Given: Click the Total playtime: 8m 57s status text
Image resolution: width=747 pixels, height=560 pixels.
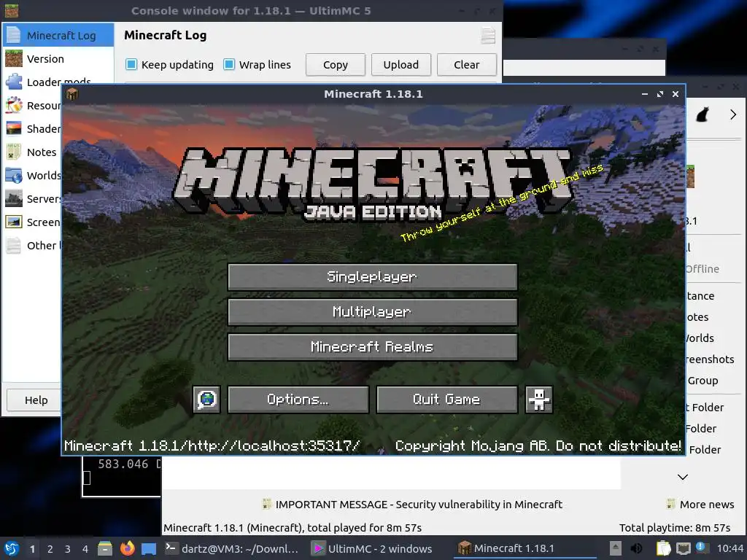Looking at the screenshot, I should 675,528.
